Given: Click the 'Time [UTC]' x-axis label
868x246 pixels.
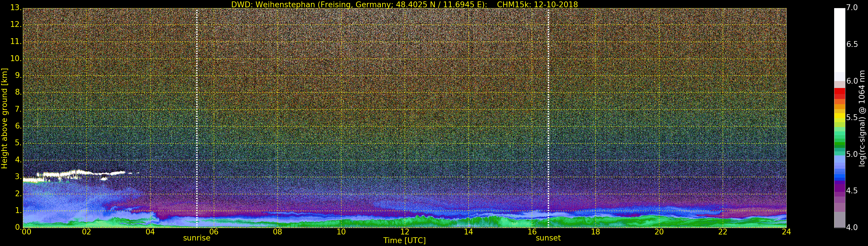Looking at the screenshot, I should [x=404, y=241].
